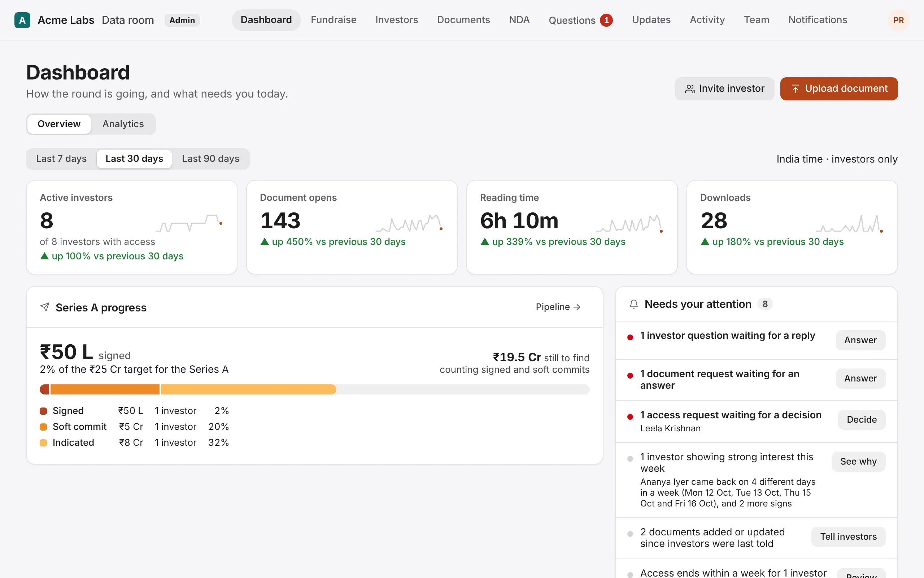924x578 pixels.
Task: Click 'up 339% vs previous 30 days' text
Action: 559,242
